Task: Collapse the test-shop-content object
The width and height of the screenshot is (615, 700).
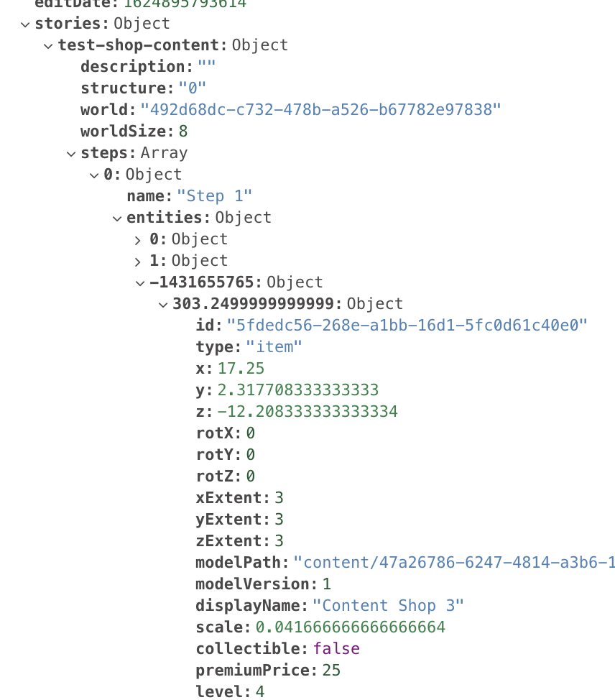Action: (48, 45)
